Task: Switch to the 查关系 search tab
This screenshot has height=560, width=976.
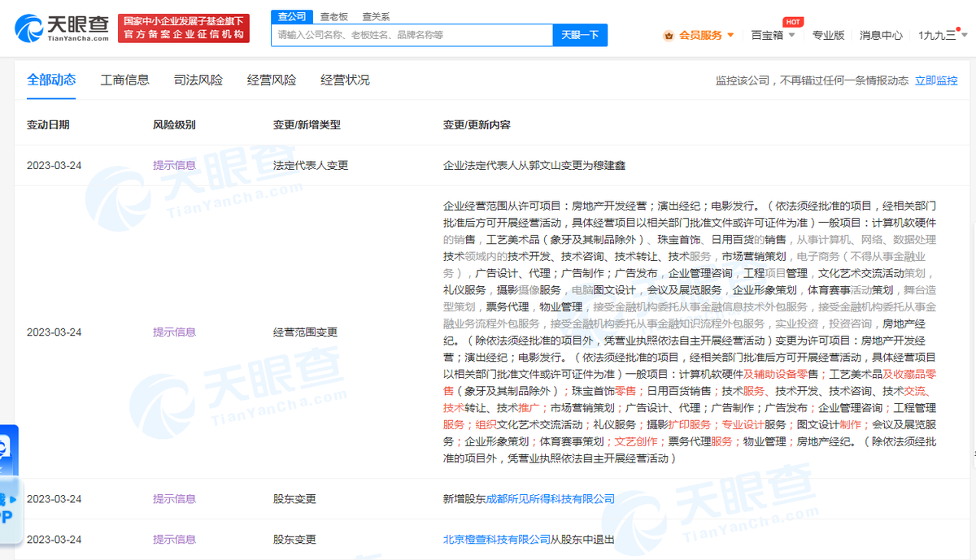Action: (376, 15)
